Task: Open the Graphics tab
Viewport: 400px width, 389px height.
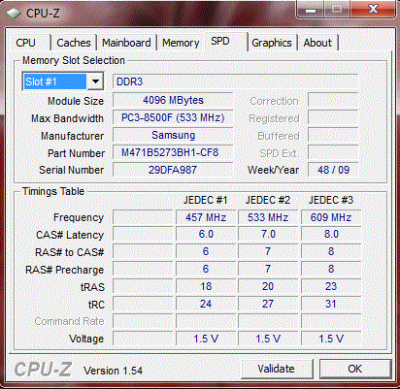Action: click(x=272, y=43)
